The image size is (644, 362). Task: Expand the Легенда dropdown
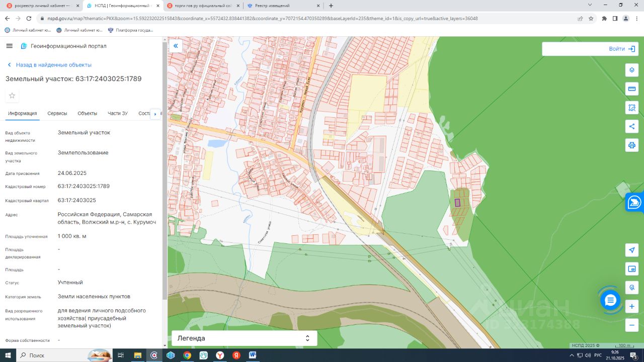click(244, 338)
